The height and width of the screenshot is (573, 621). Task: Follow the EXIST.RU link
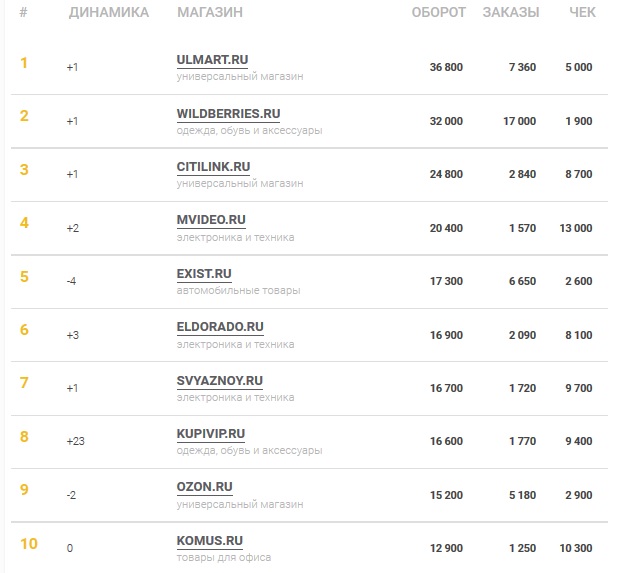pyautogui.click(x=203, y=274)
